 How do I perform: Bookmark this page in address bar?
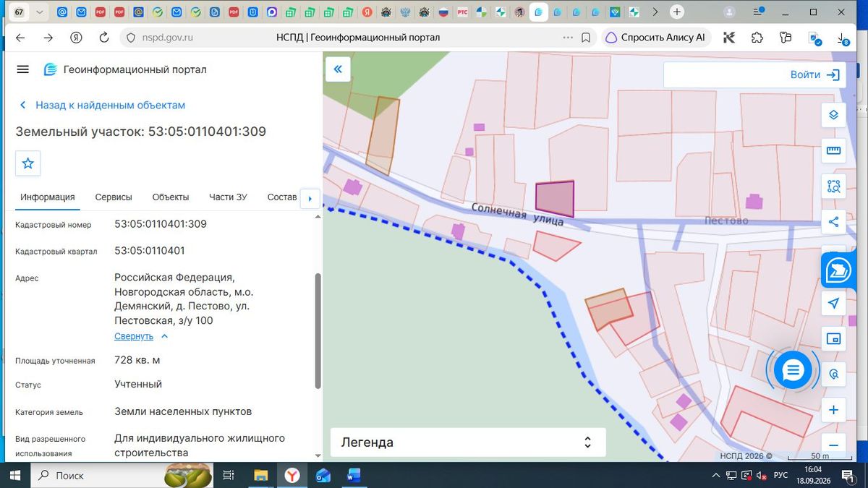pos(586,38)
